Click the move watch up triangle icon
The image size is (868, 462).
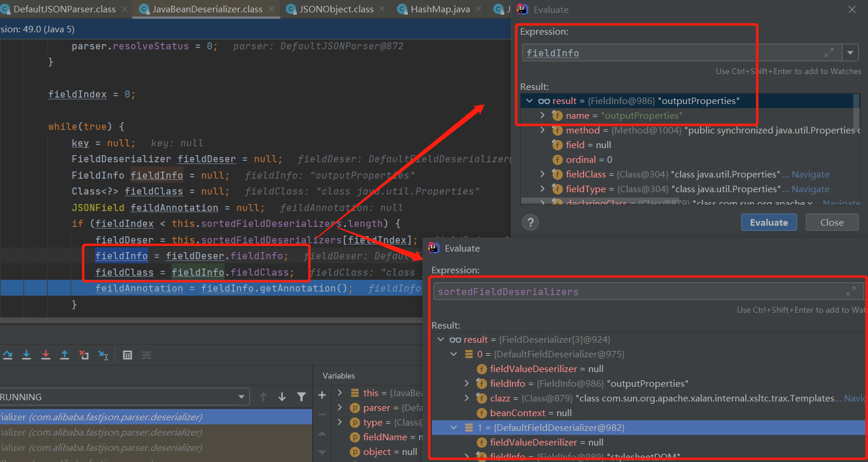(x=322, y=433)
